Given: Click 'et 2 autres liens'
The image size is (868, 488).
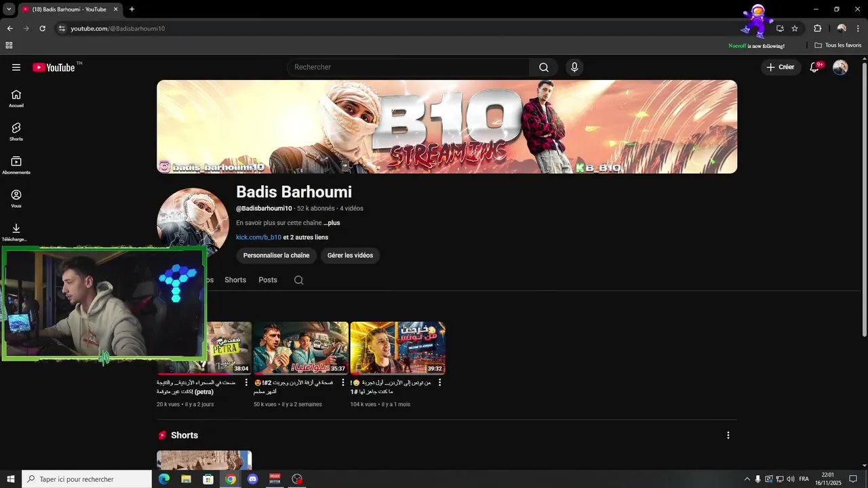Looking at the screenshot, I should (x=305, y=237).
